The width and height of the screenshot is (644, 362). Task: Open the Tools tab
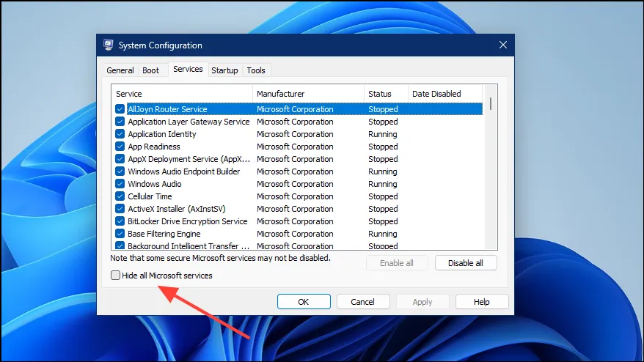[256, 70]
